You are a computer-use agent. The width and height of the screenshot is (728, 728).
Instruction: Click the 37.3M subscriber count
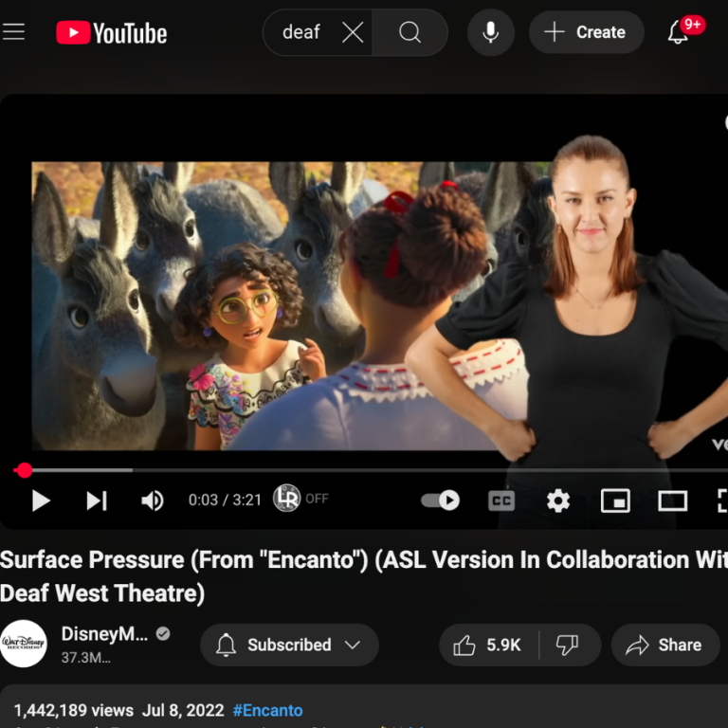[86, 658]
